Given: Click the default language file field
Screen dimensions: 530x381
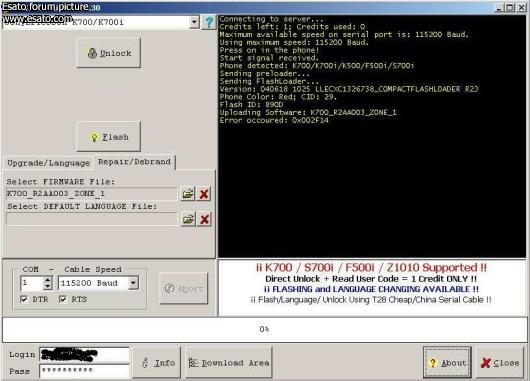Looking at the screenshot, I should coord(91,219).
